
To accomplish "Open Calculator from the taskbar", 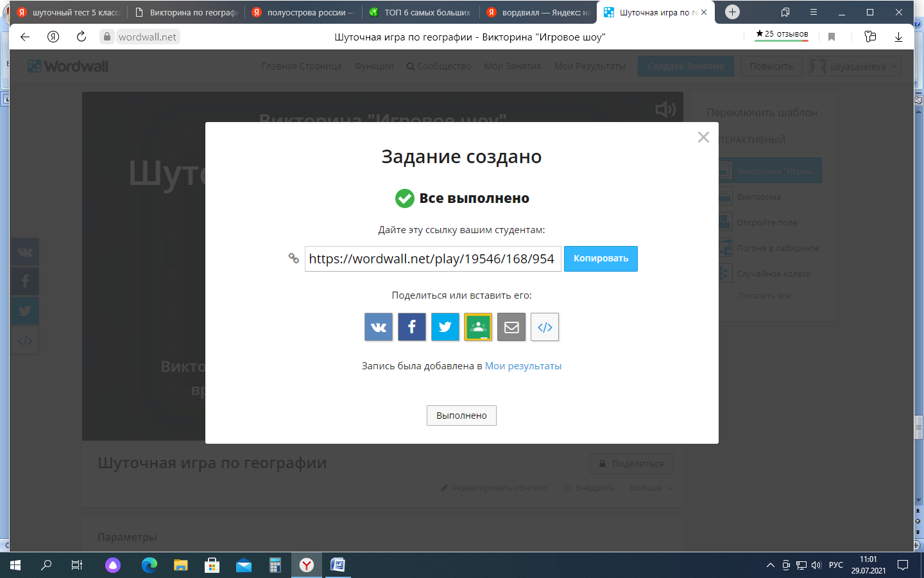I will [275, 565].
